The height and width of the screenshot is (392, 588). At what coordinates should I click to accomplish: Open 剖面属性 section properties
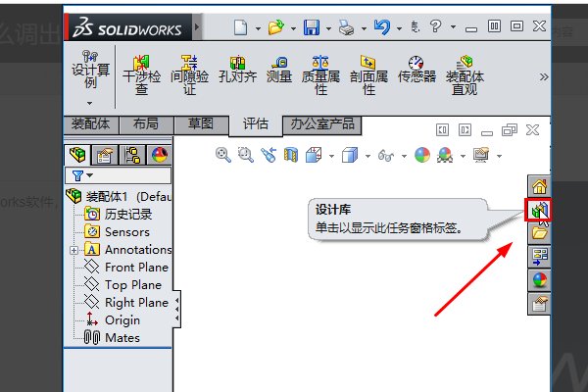pyautogui.click(x=368, y=74)
